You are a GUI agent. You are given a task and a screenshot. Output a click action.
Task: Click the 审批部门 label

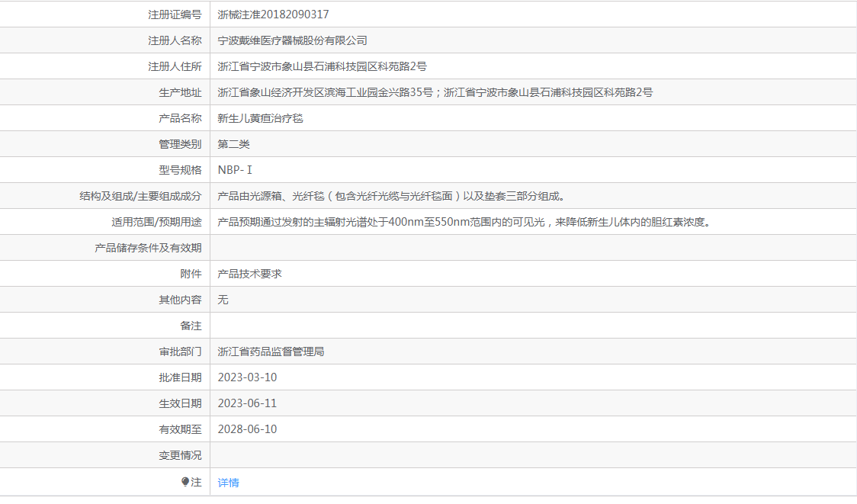[181, 352]
